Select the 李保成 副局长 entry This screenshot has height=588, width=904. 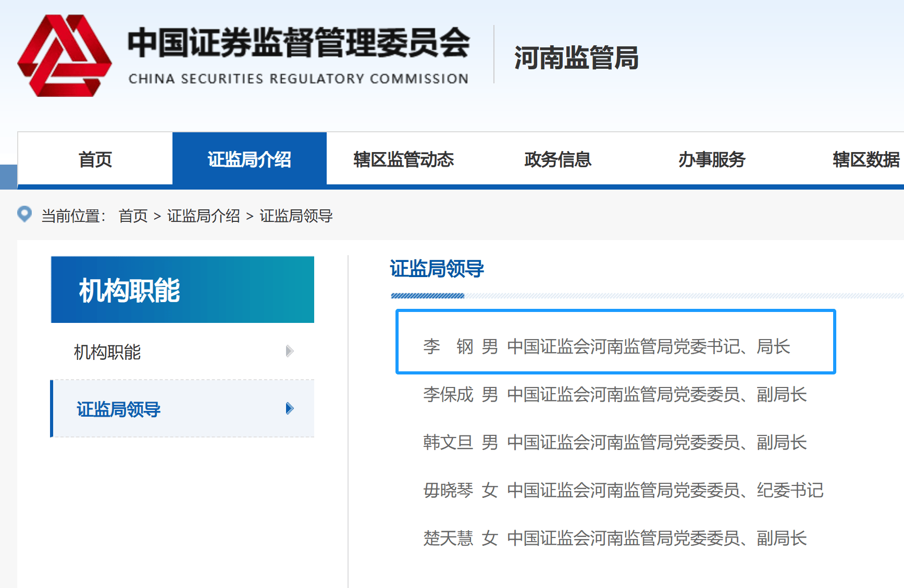pos(615,394)
